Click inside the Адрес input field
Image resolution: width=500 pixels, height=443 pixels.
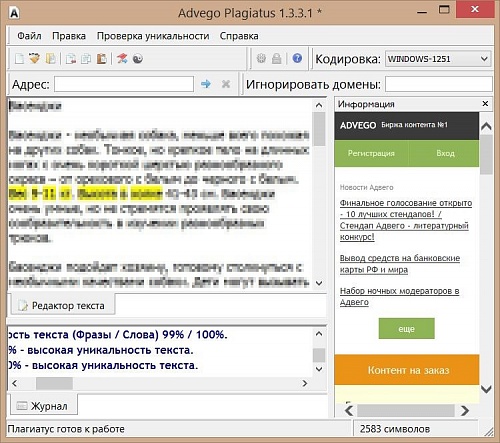pos(124,84)
